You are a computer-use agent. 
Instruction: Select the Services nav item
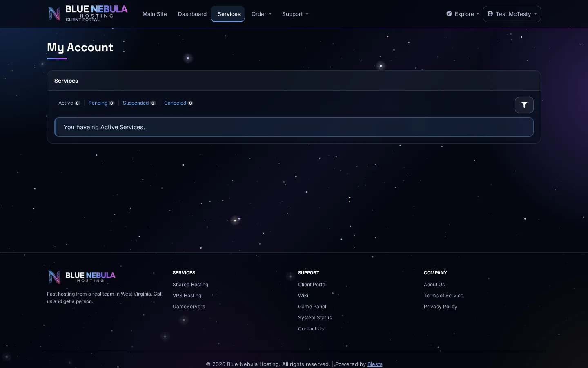[228, 14]
